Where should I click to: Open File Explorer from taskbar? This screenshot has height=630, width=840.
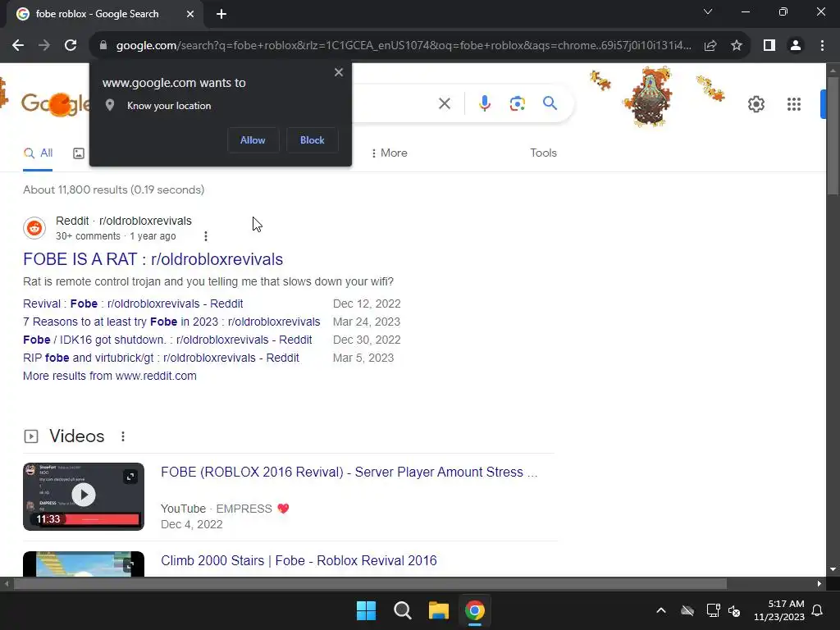coord(438,610)
